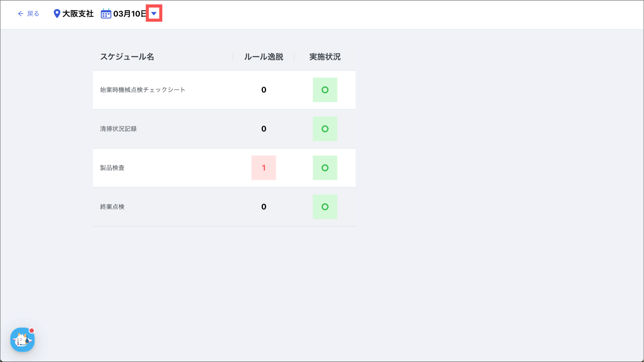Click green status circle for 製品検査

325,168
